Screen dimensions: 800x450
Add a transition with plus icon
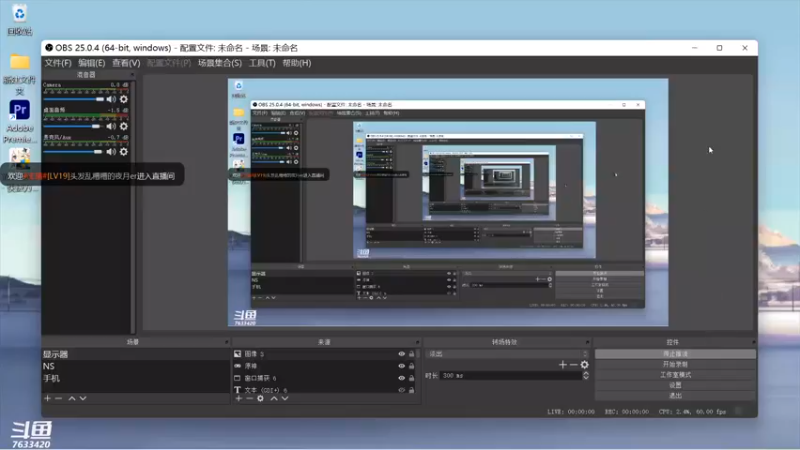pos(563,364)
